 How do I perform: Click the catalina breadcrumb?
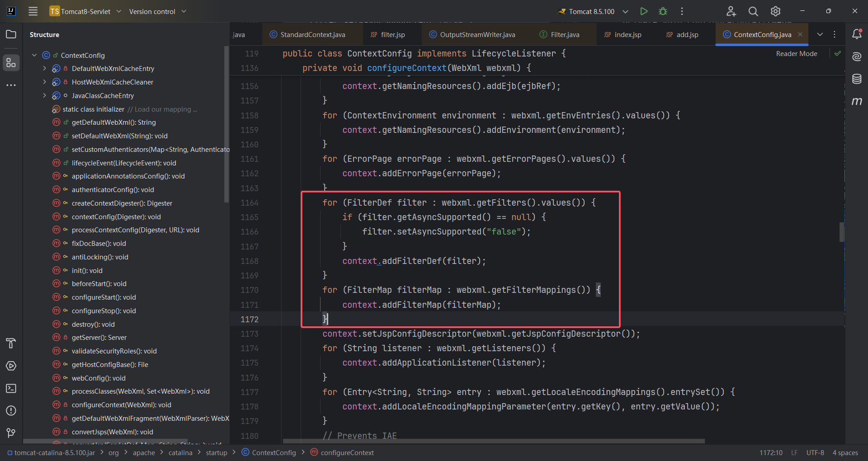coord(180,452)
